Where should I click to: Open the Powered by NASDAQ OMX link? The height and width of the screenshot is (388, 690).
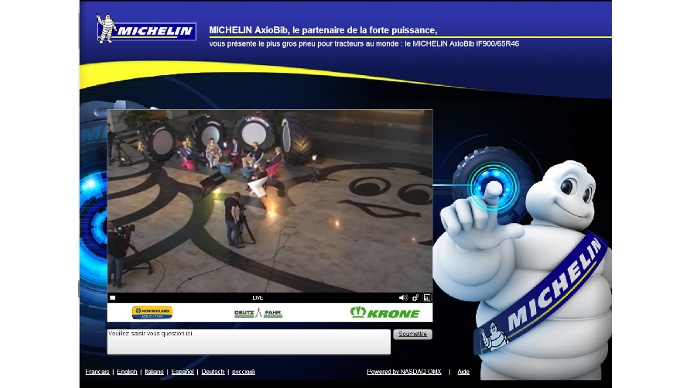click(404, 372)
